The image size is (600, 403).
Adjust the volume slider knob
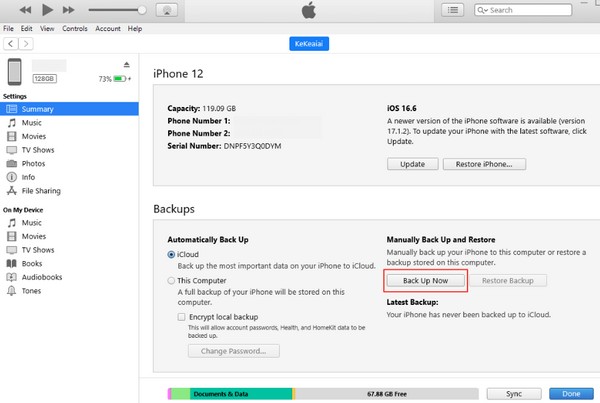click(142, 10)
